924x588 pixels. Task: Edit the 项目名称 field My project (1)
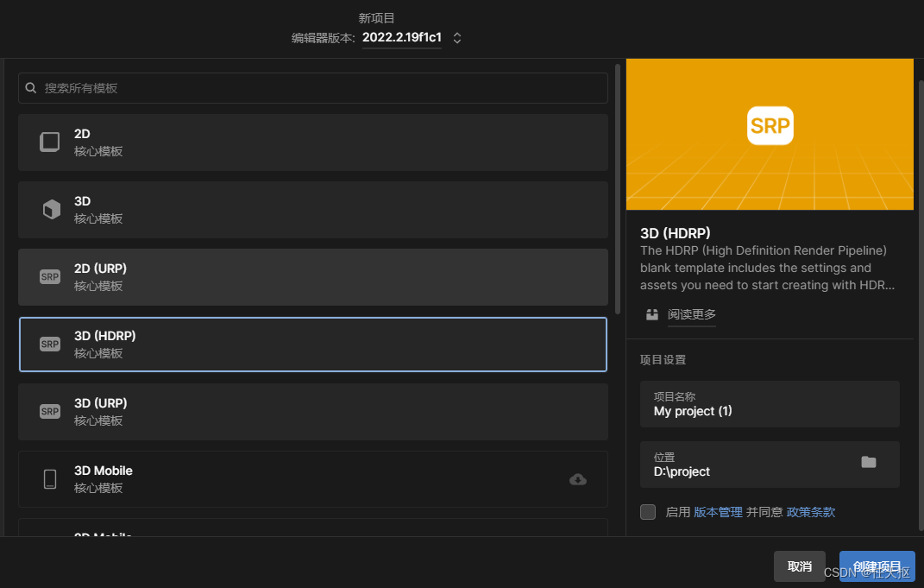point(770,404)
